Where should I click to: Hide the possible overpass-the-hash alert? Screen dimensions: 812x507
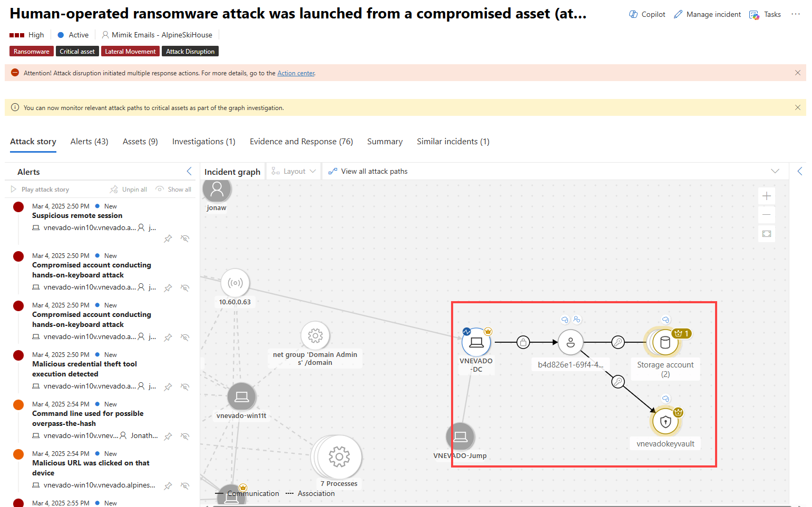coord(185,436)
